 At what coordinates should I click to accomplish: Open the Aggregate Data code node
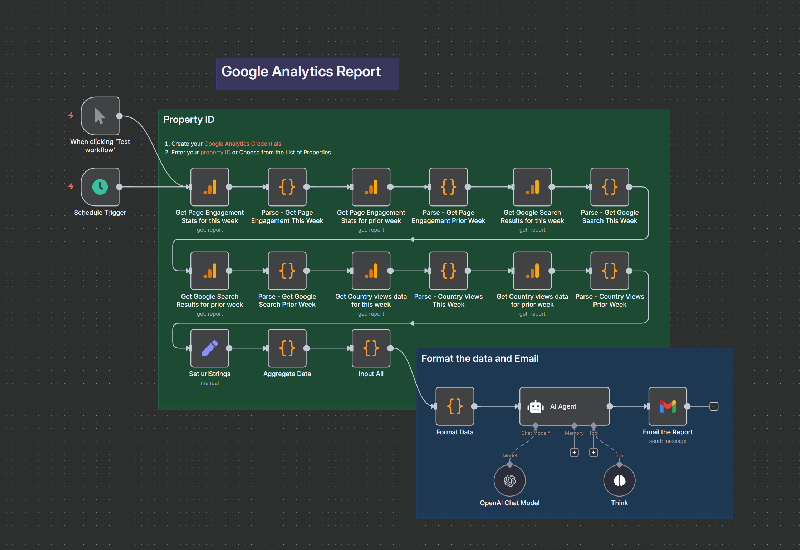tap(287, 348)
